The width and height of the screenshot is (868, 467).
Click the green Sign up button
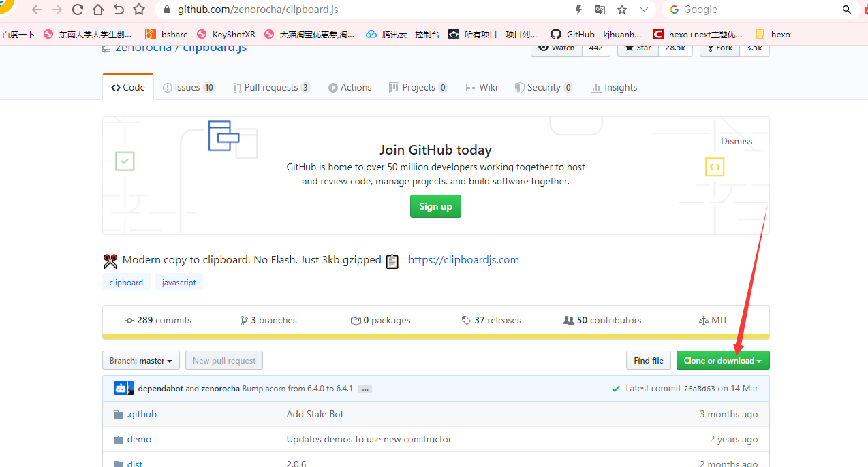pyautogui.click(x=435, y=206)
